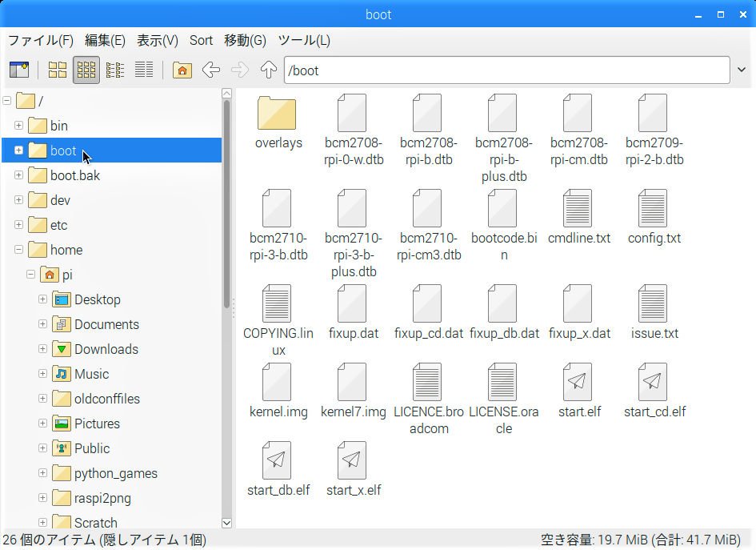The height and width of the screenshot is (550, 756).
Task: Collapse the home folder tree node
Action: [x=19, y=250]
